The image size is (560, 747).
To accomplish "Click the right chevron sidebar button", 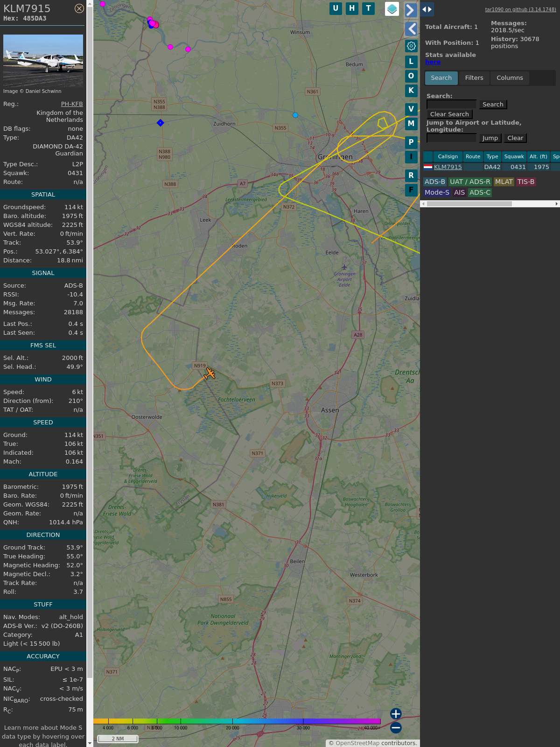I will tap(411, 10).
